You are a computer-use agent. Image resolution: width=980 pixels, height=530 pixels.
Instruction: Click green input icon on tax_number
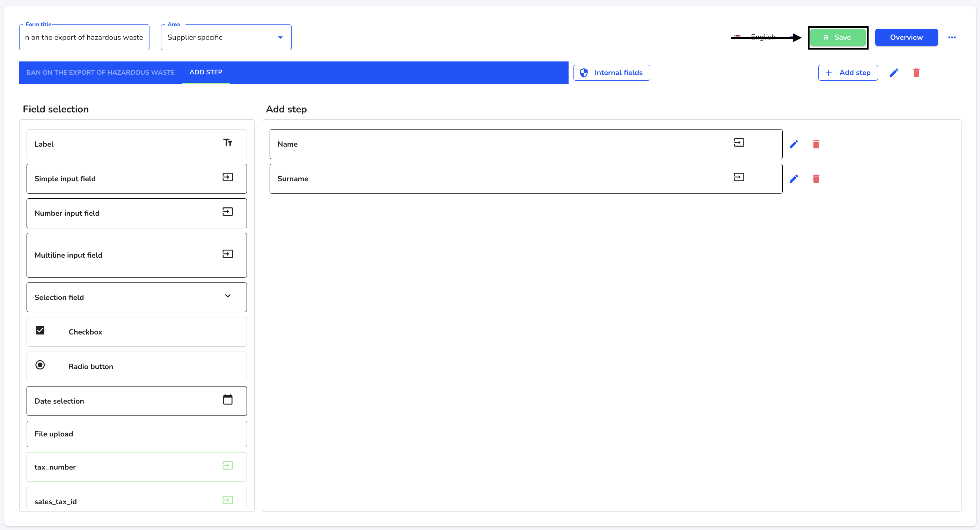coord(227,466)
